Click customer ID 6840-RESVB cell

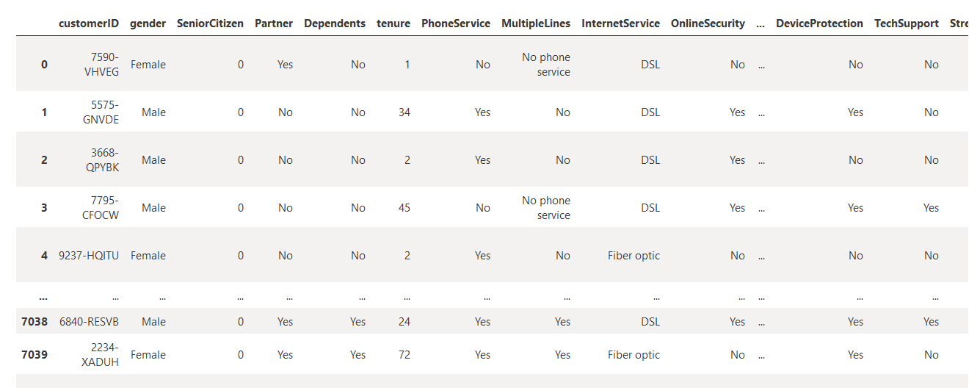(x=89, y=322)
